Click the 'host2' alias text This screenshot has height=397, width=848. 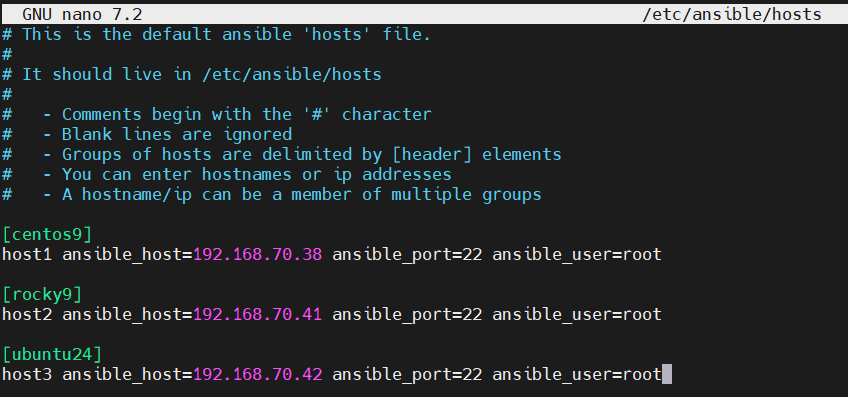click(x=27, y=315)
